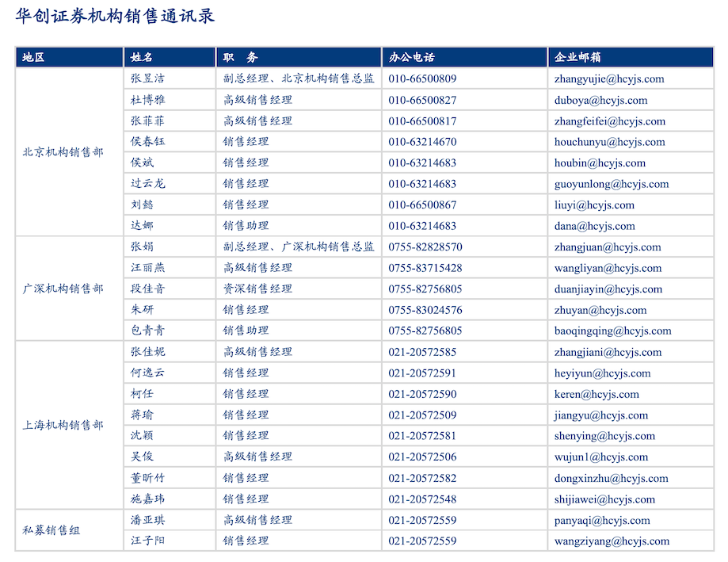Select the name 沈颖
Screen dimensions: 728x562
pos(142,435)
